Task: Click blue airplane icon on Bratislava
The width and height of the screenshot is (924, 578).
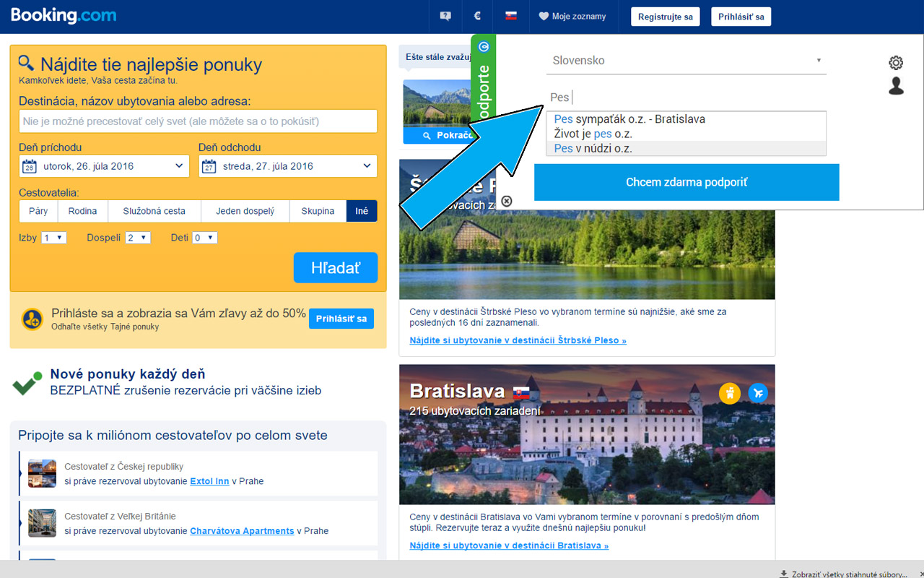Action: (x=757, y=394)
